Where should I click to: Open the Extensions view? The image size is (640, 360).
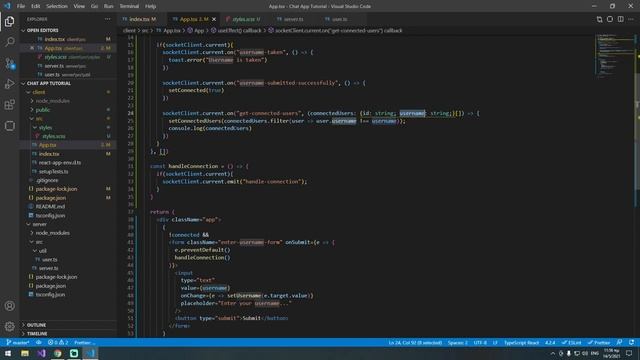(x=9, y=104)
